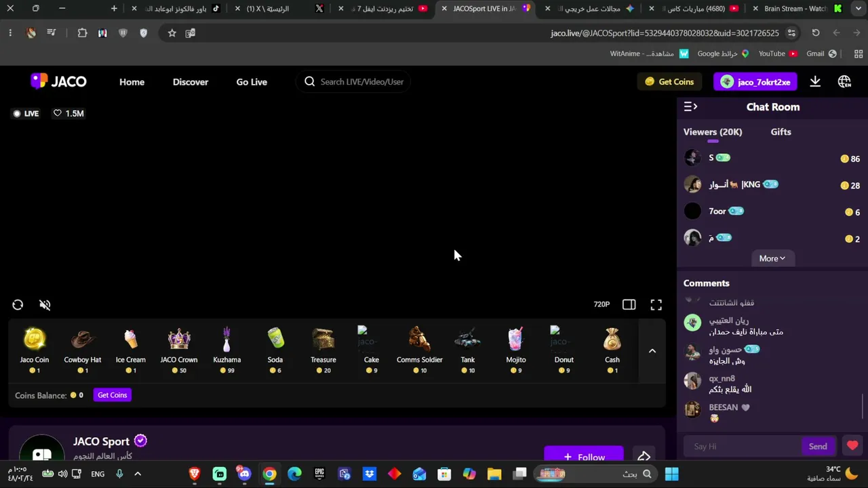The width and height of the screenshot is (868, 488).
Task: Send the Donut gift
Action: point(564,350)
